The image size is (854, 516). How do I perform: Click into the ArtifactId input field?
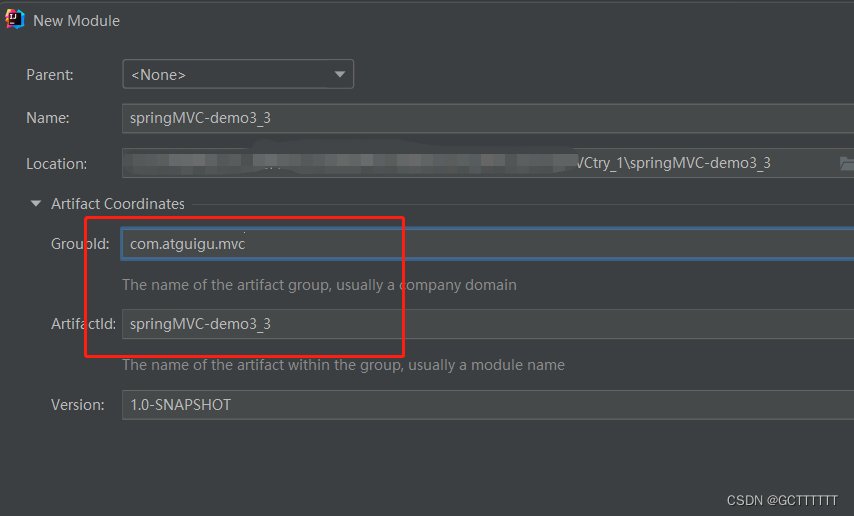click(480, 324)
